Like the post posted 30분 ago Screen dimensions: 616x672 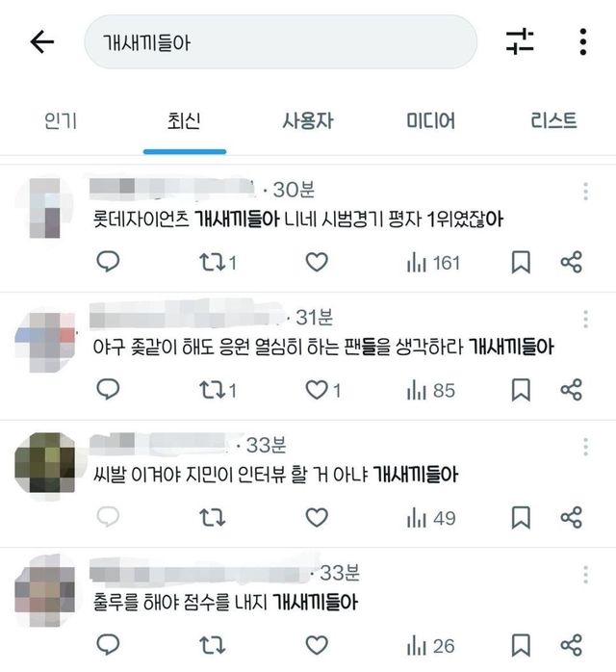pyautogui.click(x=317, y=262)
